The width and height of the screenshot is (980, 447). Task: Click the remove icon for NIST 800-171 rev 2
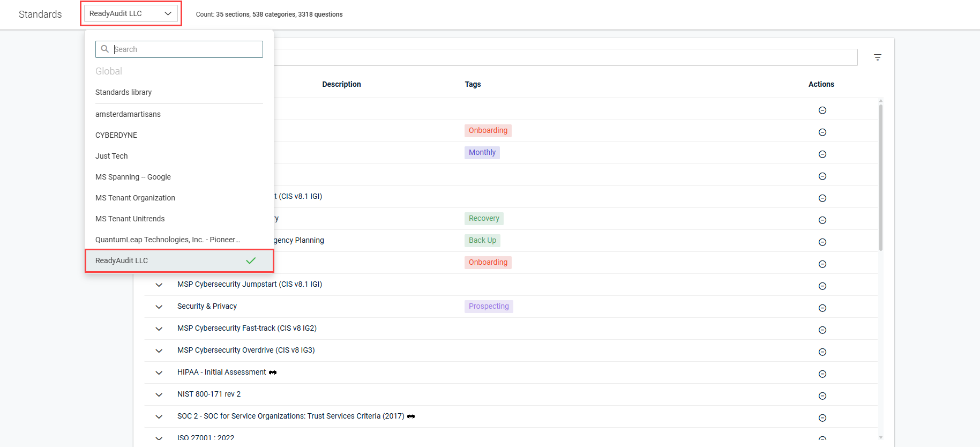822,396
